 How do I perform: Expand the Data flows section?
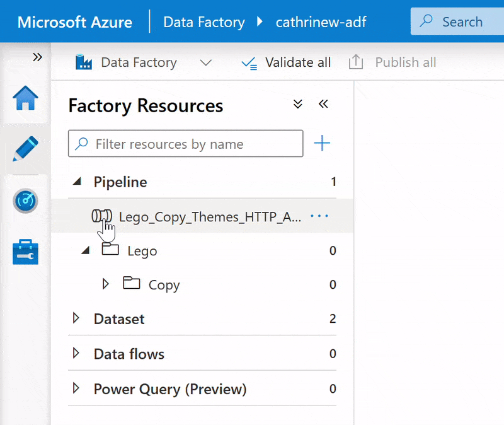point(77,353)
